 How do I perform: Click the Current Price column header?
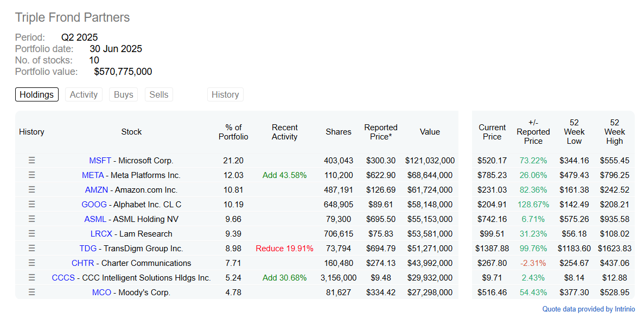coord(492,132)
